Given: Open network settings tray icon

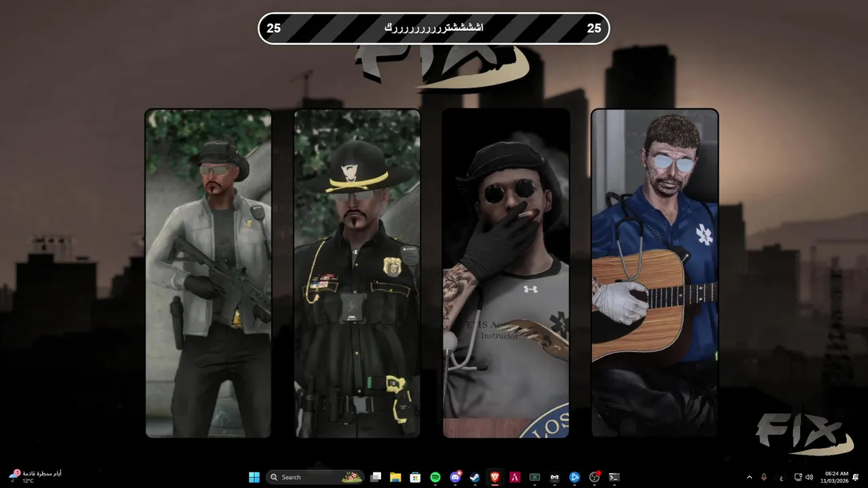Looking at the screenshot, I should tap(798, 477).
